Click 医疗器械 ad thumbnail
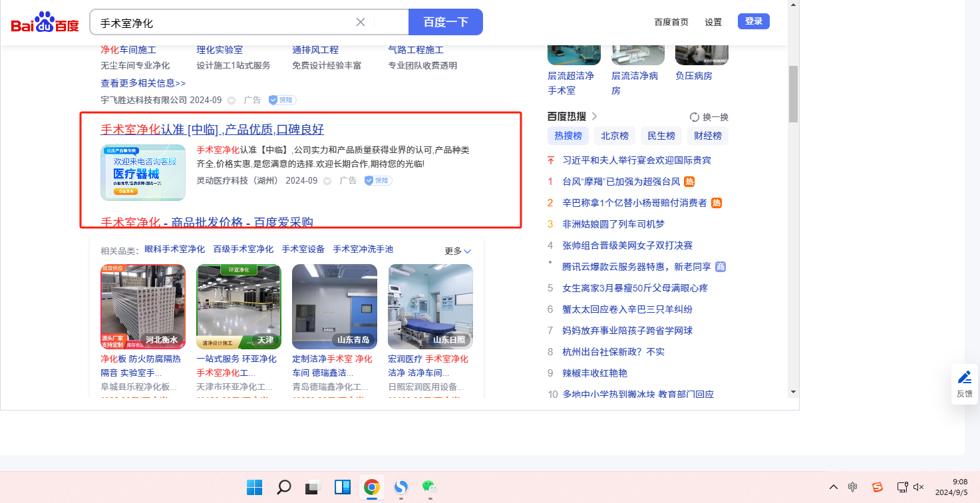 143,172
